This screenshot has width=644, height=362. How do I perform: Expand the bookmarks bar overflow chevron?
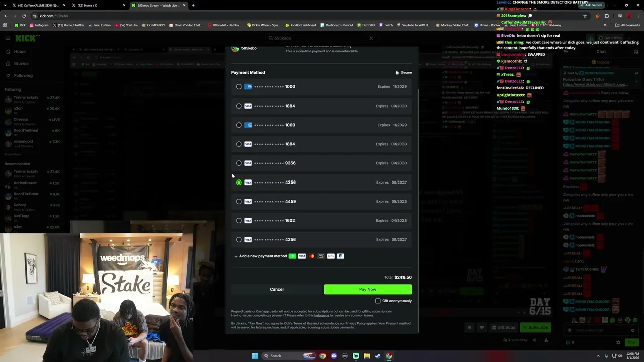pos(605,25)
